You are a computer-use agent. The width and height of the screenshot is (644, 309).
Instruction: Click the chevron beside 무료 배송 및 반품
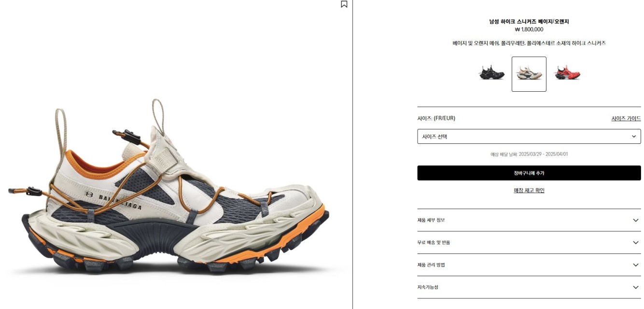pyautogui.click(x=635, y=242)
